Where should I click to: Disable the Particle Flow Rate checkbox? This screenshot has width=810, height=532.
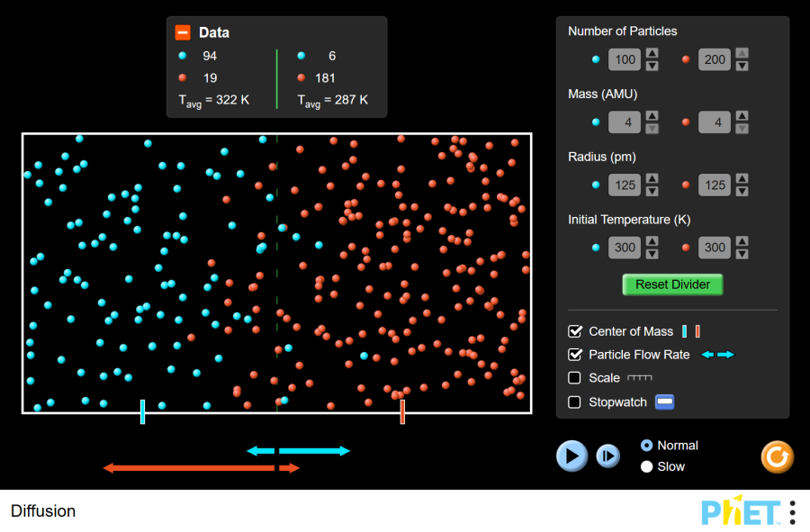pyautogui.click(x=575, y=355)
